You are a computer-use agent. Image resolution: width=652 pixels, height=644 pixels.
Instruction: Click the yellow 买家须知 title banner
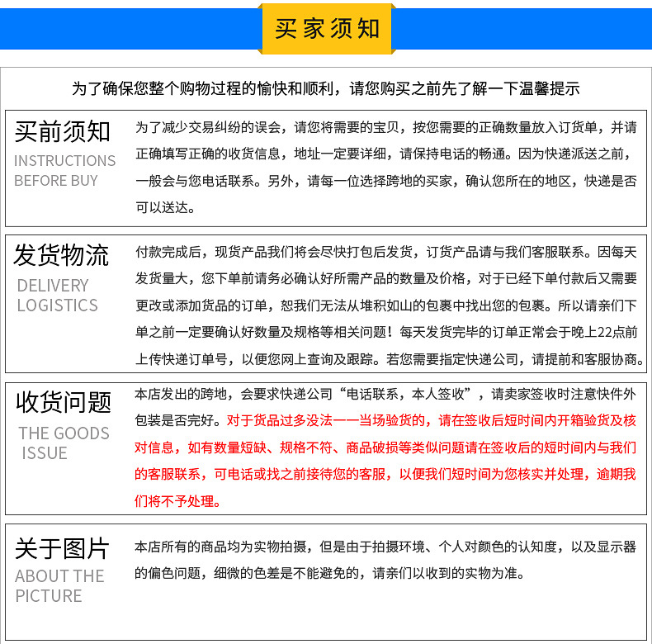(x=326, y=30)
